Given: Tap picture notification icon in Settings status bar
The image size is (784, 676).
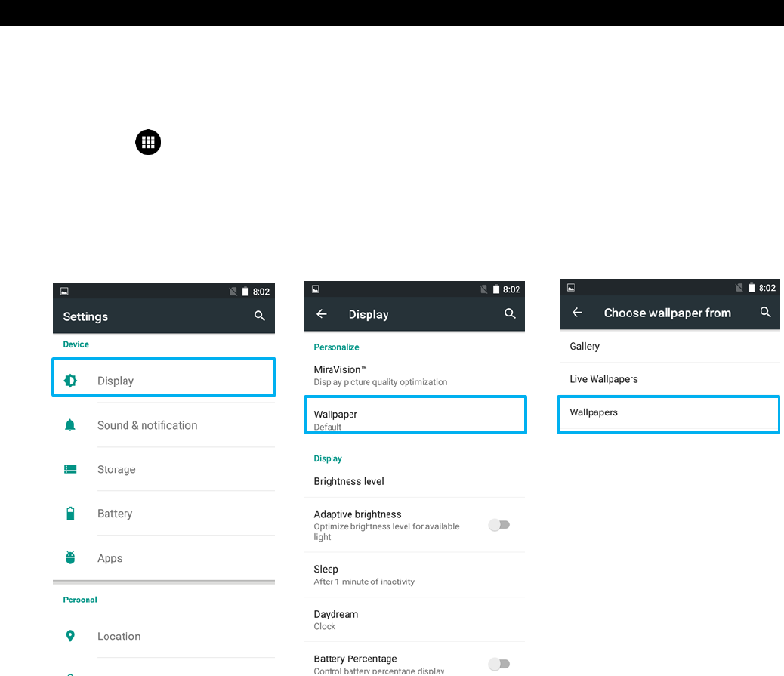Looking at the screenshot, I should (x=64, y=291).
